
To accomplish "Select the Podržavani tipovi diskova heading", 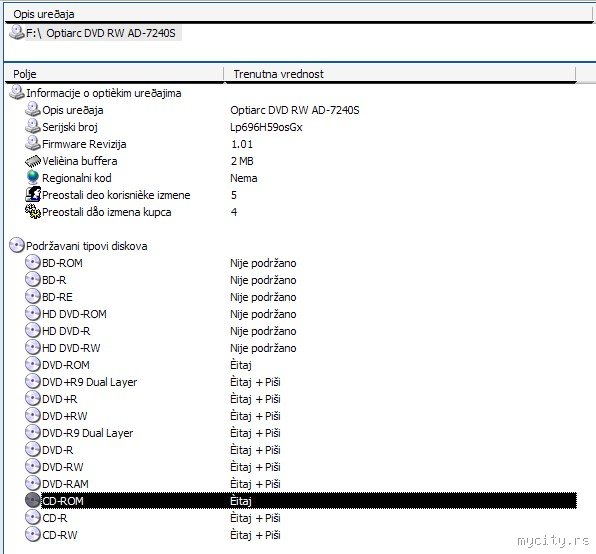I will [87, 246].
